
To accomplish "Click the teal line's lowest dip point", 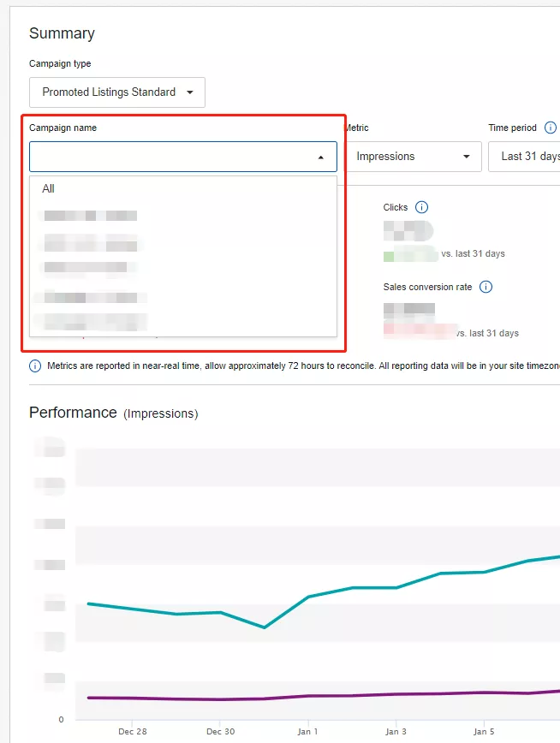I will [x=264, y=627].
